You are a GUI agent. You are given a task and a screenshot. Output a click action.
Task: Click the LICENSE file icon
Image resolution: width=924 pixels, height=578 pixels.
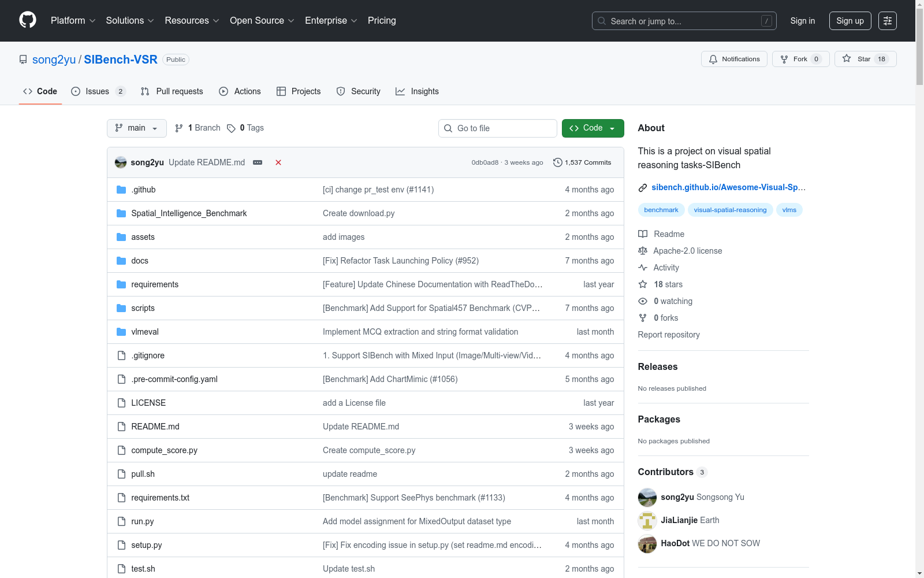[x=121, y=403]
